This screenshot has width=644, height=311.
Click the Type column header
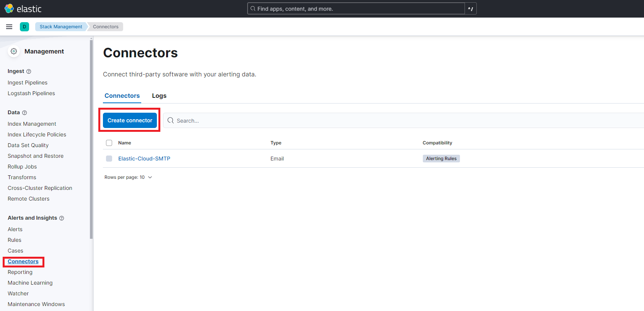276,143
